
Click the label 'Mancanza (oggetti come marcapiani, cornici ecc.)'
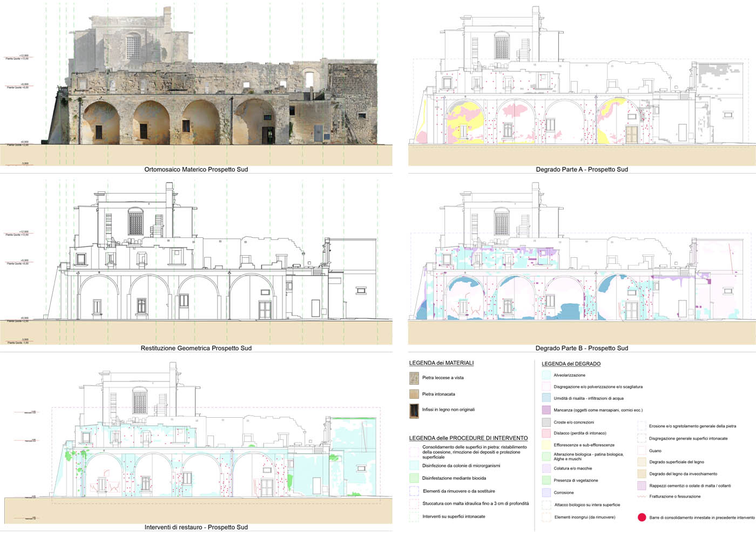[598, 410]
